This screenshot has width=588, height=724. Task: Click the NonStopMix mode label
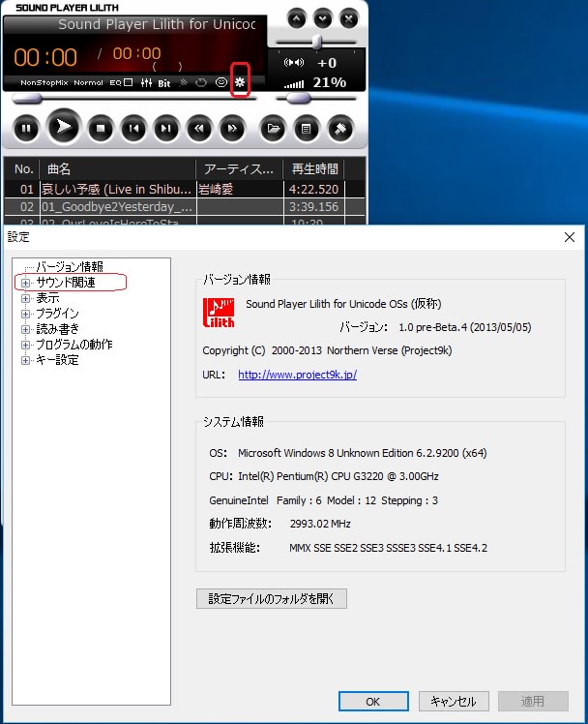(44, 82)
